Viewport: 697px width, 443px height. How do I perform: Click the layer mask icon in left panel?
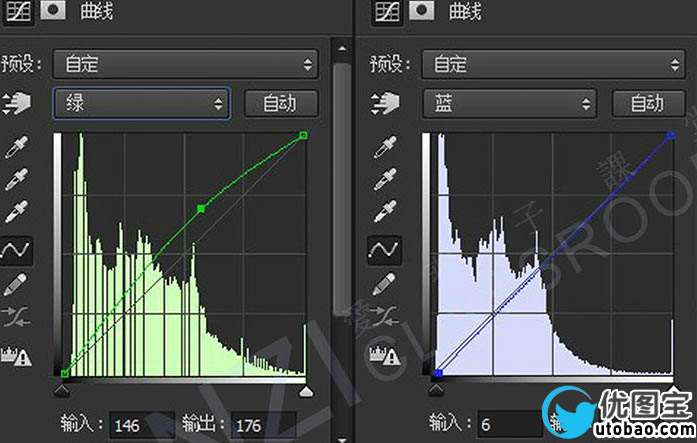click(x=53, y=9)
